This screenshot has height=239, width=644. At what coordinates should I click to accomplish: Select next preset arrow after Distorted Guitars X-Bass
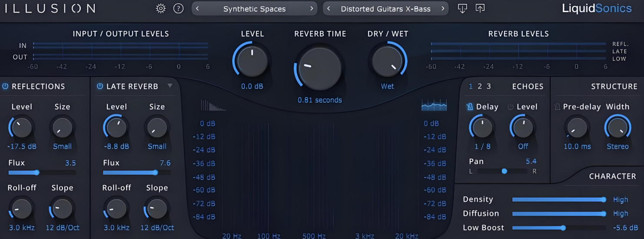[443, 9]
